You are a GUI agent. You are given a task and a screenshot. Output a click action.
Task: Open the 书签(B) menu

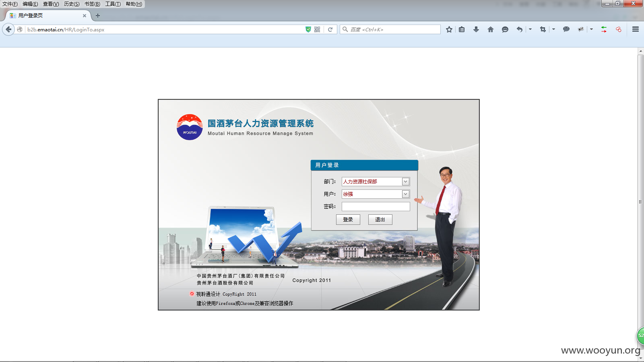click(92, 4)
